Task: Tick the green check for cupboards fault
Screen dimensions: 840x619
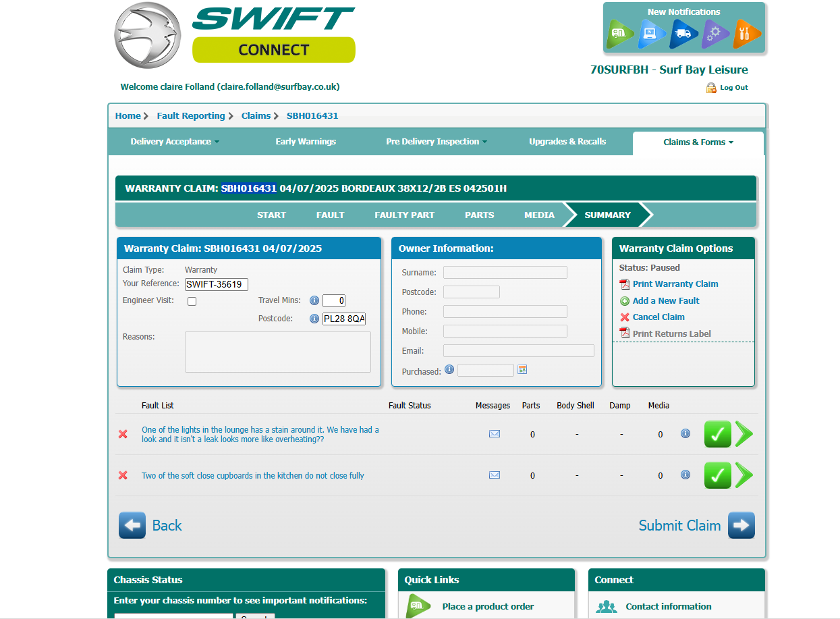Action: 718,475
